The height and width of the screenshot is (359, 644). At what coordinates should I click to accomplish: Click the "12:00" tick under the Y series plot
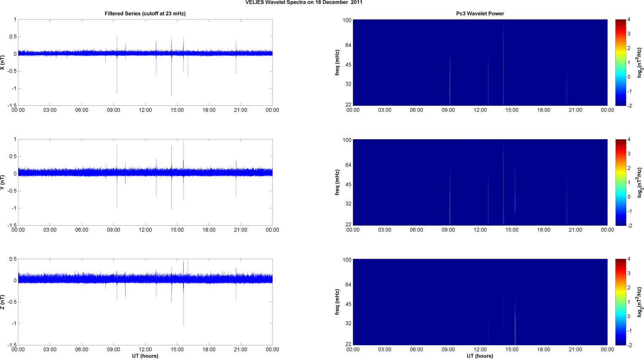pos(145,230)
